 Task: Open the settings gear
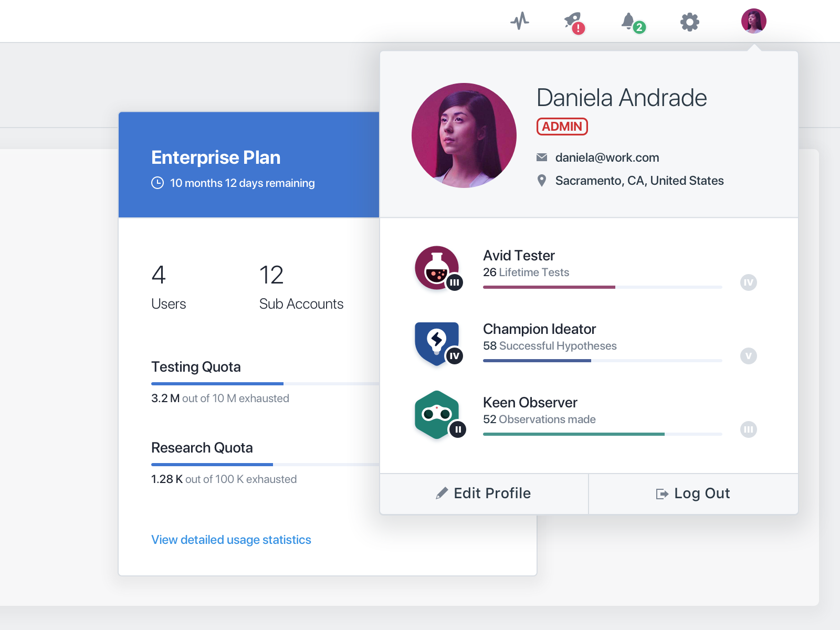[x=689, y=21]
